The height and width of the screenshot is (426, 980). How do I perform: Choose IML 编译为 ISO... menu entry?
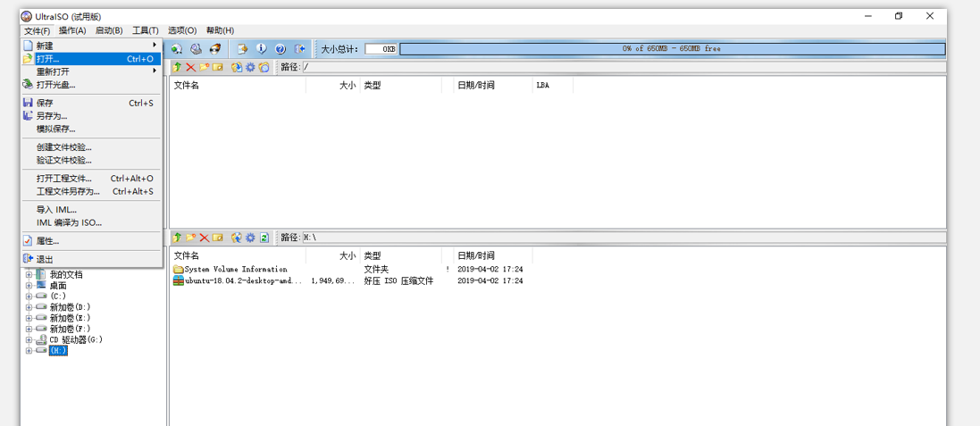[x=91, y=222]
